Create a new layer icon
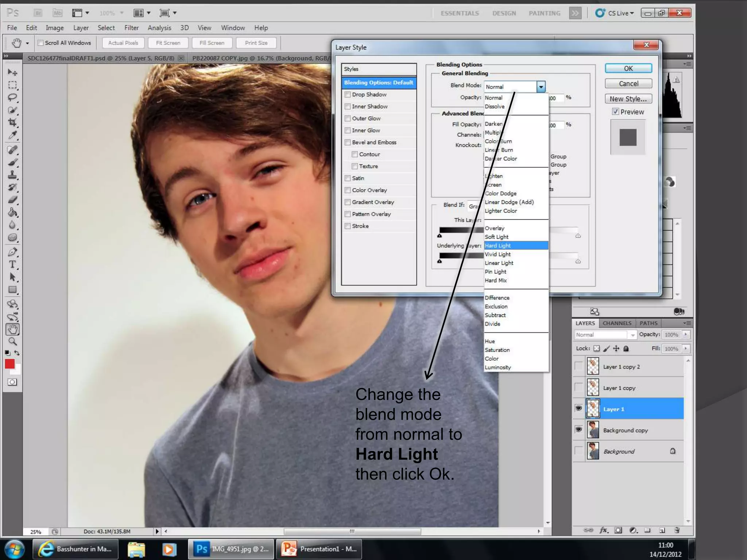 click(x=662, y=530)
